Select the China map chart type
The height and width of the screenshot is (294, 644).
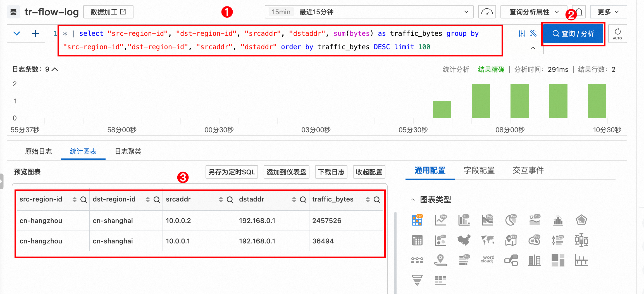[464, 240]
